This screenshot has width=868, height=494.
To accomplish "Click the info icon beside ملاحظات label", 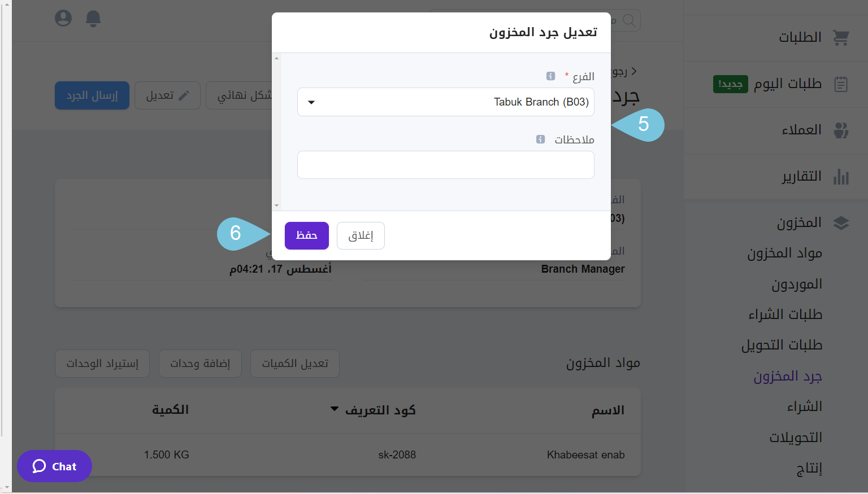I will point(540,139).
